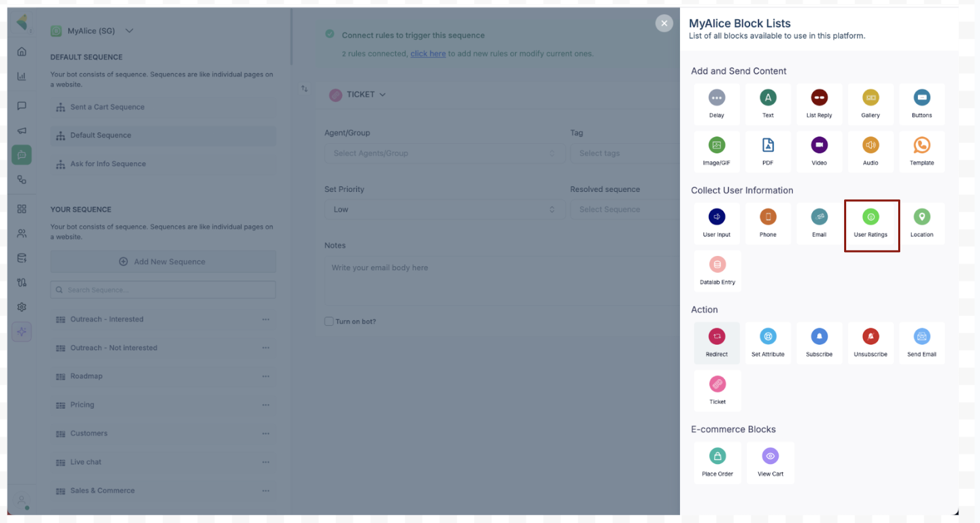Open options for Outreach - Interested
Image resolution: width=980 pixels, height=523 pixels.
266,319
